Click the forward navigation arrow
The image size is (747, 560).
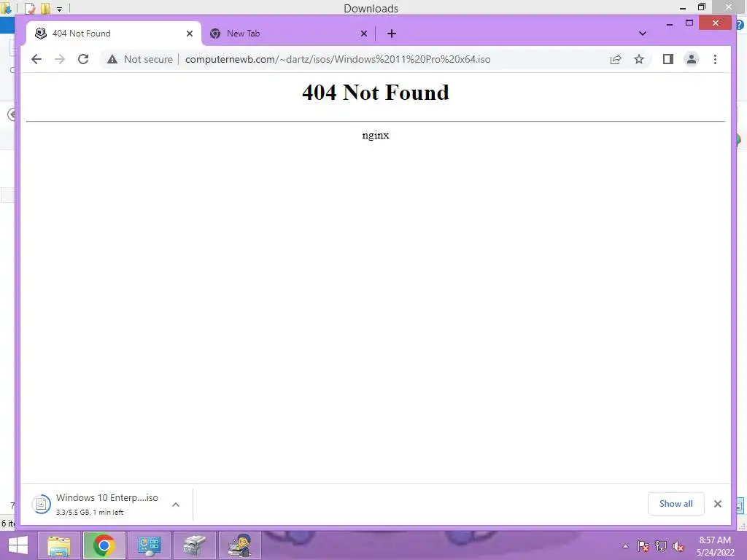(x=60, y=59)
